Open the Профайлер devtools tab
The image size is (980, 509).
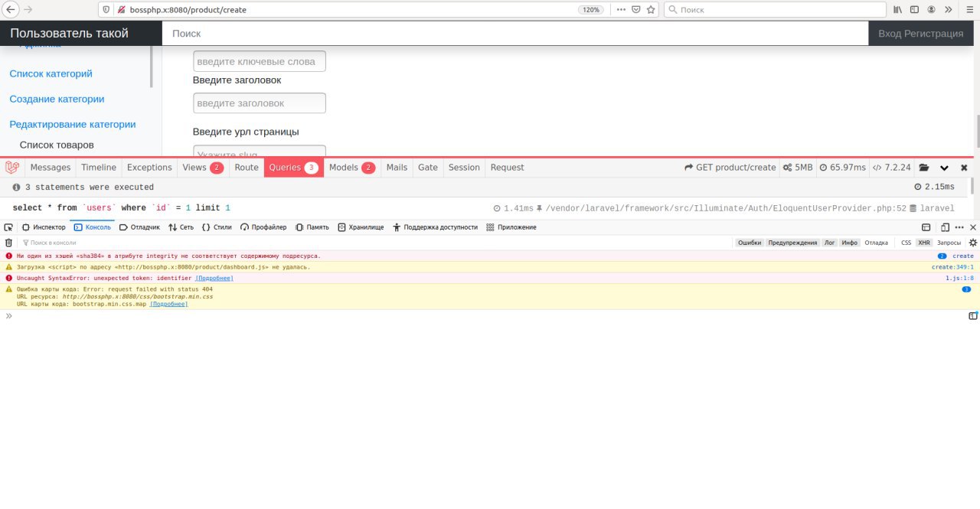click(x=263, y=227)
